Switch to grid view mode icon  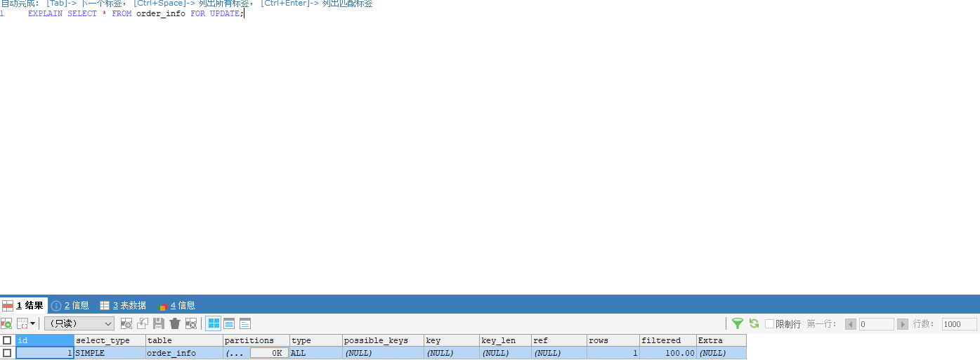(x=213, y=323)
